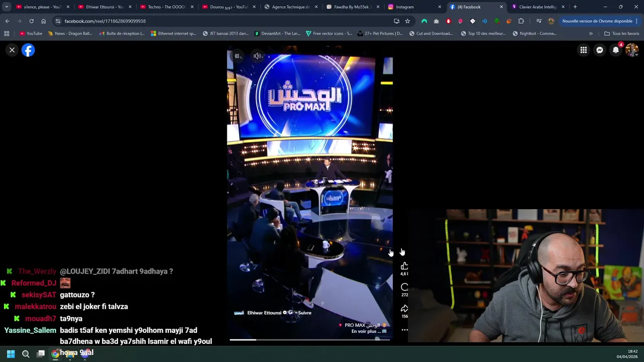644x362 pixels.
Task: Open the Facebook menu grid icon
Action: (x=584, y=50)
